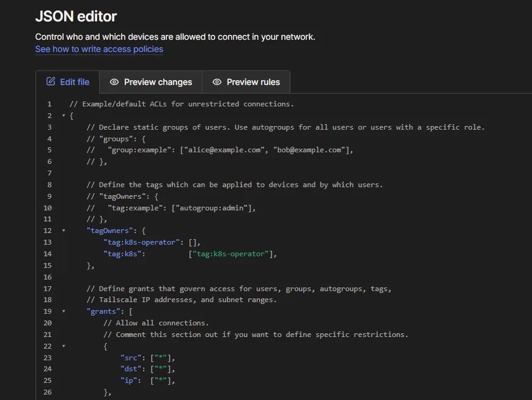532x400 pixels.
Task: Click the JSON editor heading
Action: [x=76, y=17]
